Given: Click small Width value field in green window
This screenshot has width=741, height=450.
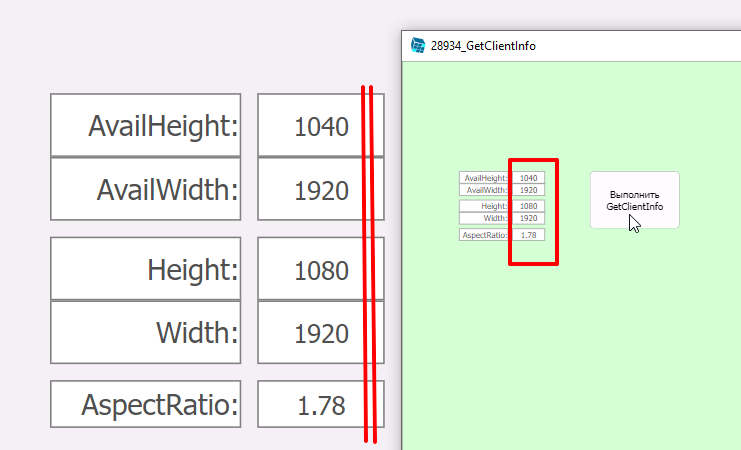Looking at the screenshot, I should click(x=529, y=218).
